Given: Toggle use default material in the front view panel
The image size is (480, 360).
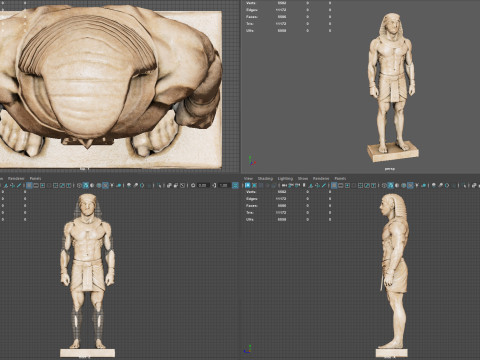Looking at the screenshot, I should 92,185.
